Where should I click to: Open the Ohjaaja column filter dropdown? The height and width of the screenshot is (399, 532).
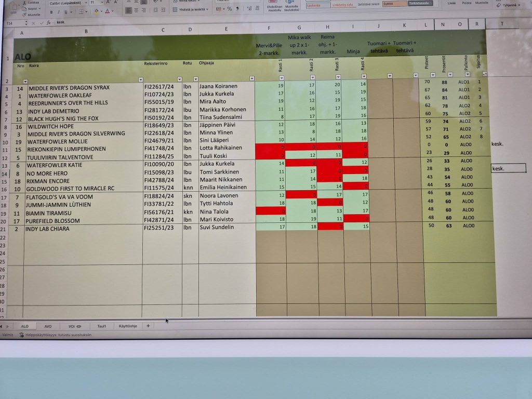[x=251, y=79]
